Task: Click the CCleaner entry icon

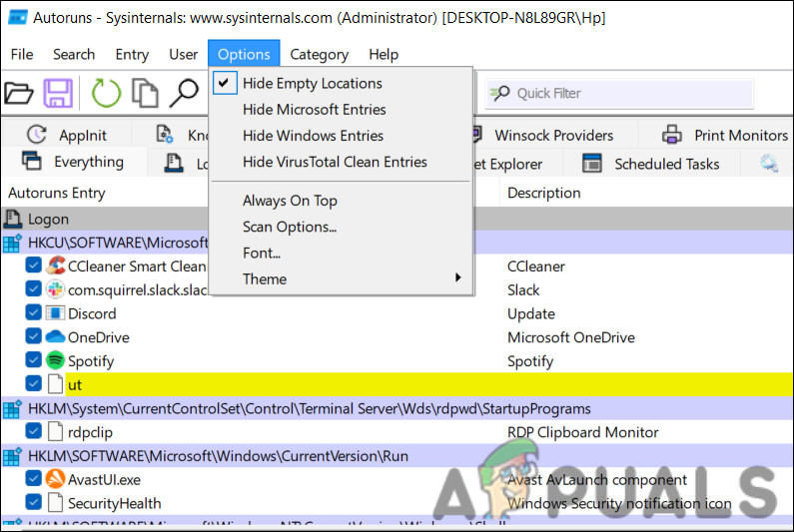Action: pyautogui.click(x=55, y=266)
